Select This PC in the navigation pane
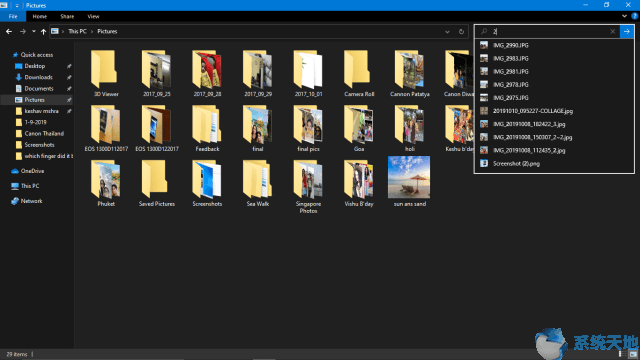 [x=30, y=186]
